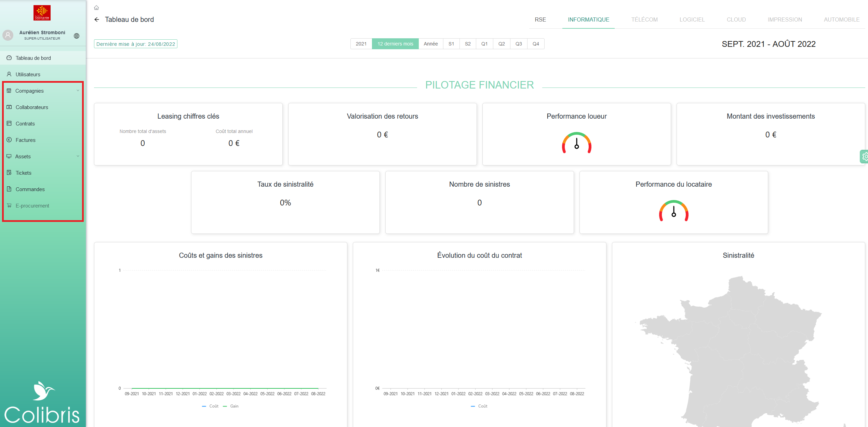
Task: Switch period filter to 2021
Action: click(361, 44)
